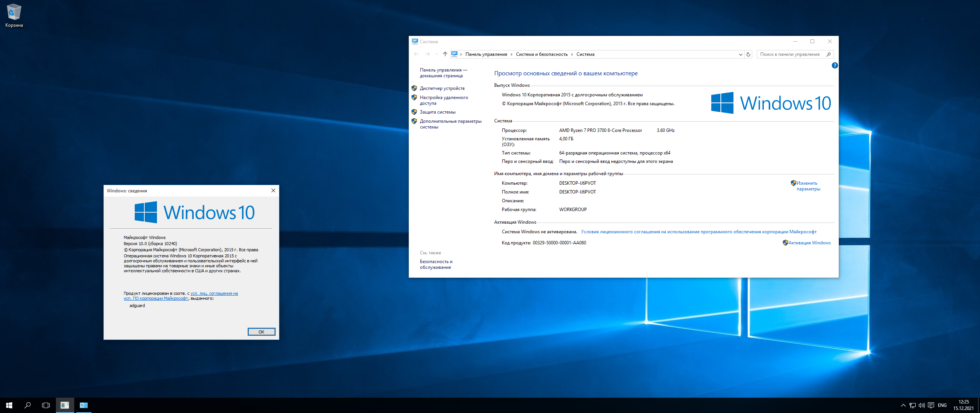Switch to winver app on taskbar
This screenshot has height=413, width=980.
pos(65,405)
